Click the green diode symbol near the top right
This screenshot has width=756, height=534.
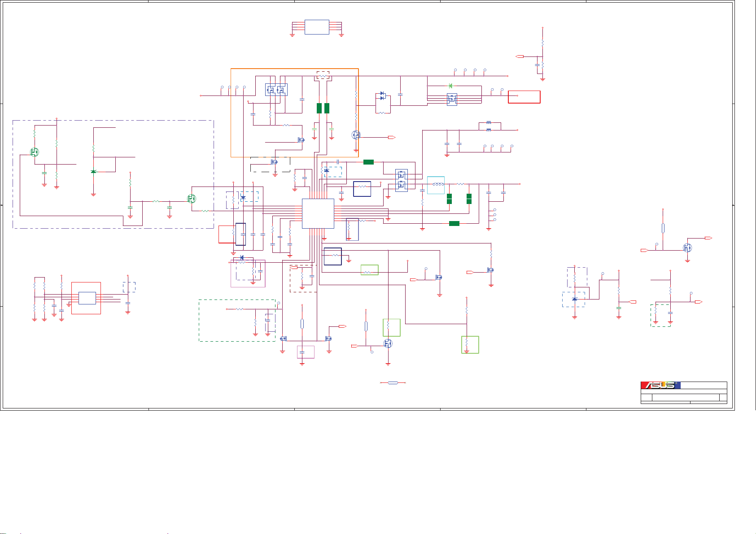pos(450,86)
